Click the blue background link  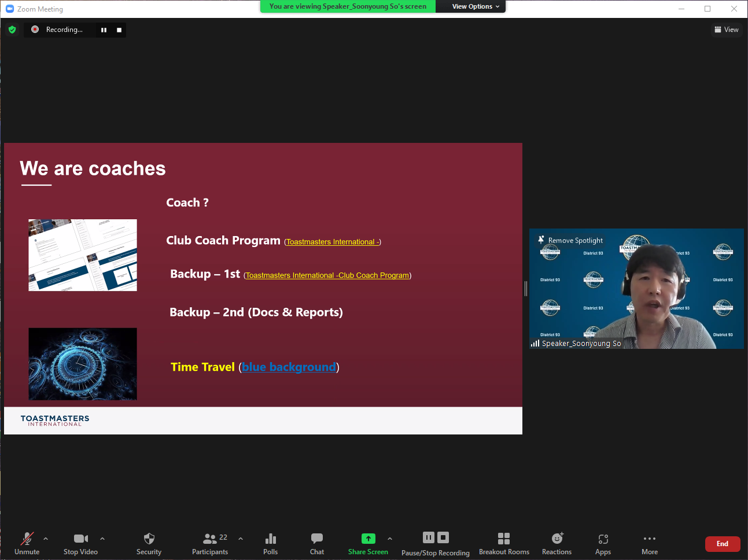[289, 367]
